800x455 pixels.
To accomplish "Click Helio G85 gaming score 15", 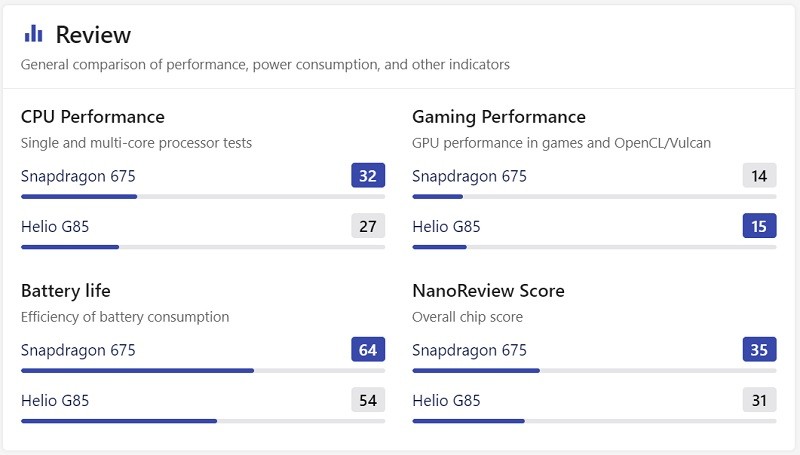I will click(759, 226).
